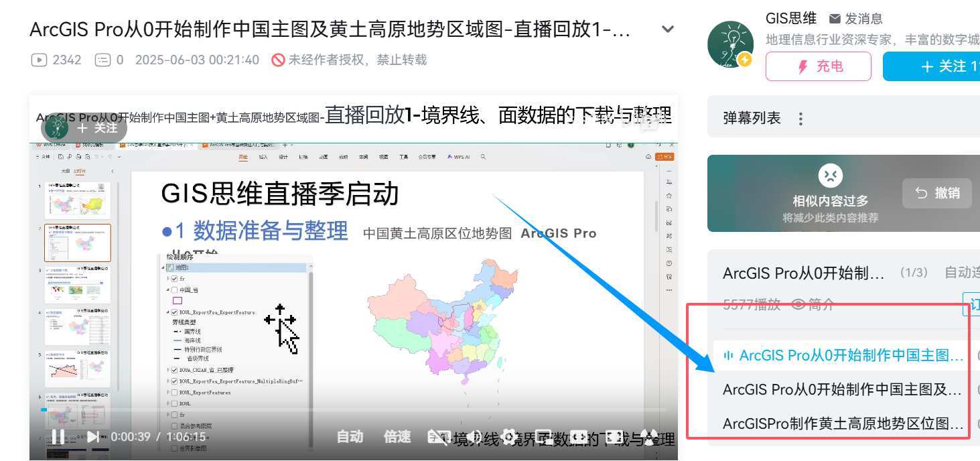Open the player settings gear
The height and width of the screenshot is (461, 980).
click(510, 437)
